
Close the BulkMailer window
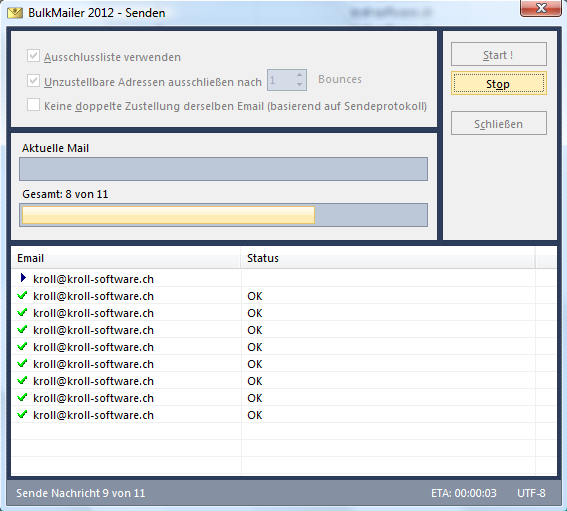[541, 8]
